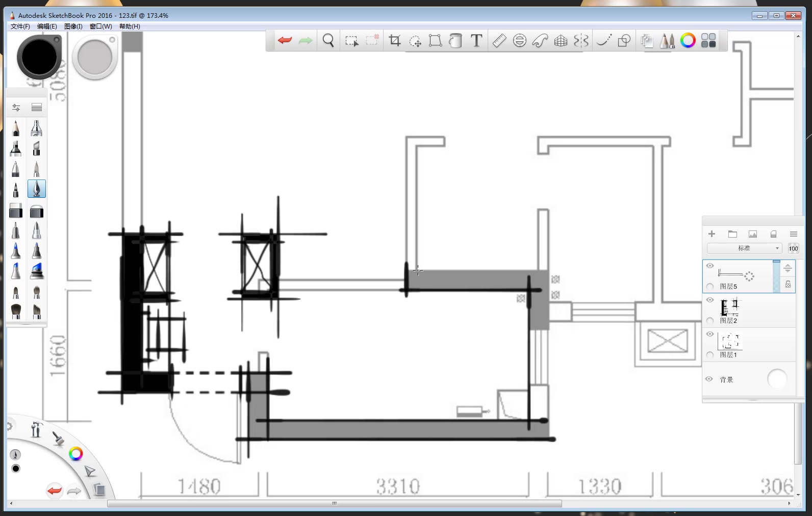Screen dimensions: 812x516
Task: Click the radio circle on 图层2
Action: pyautogui.click(x=710, y=321)
